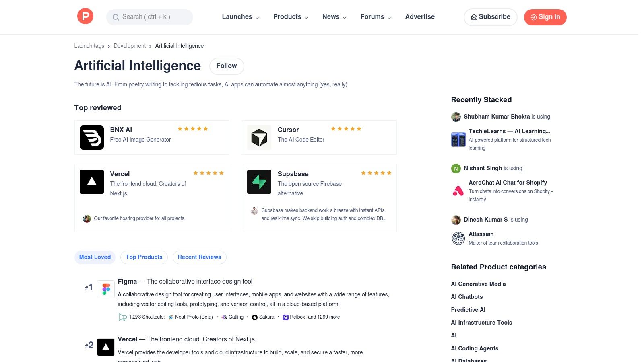Click the Product Hunt logo icon
The height and width of the screenshot is (362, 644).
85,17
